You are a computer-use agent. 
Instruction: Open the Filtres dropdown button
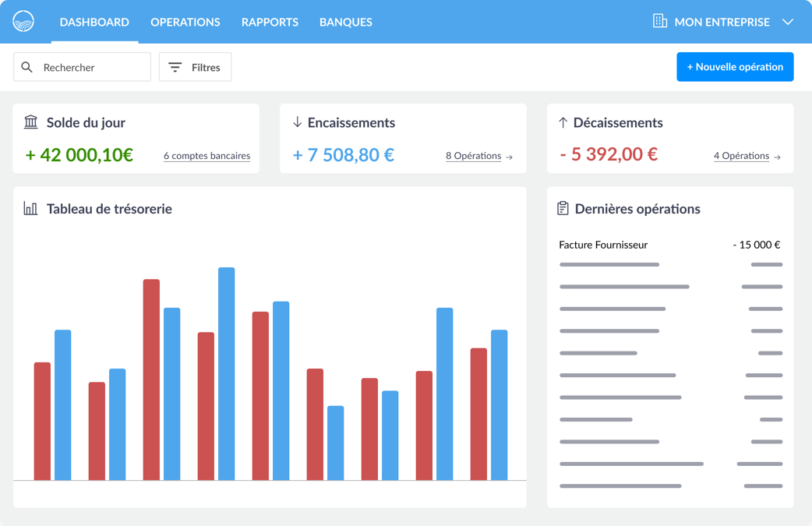(x=196, y=67)
